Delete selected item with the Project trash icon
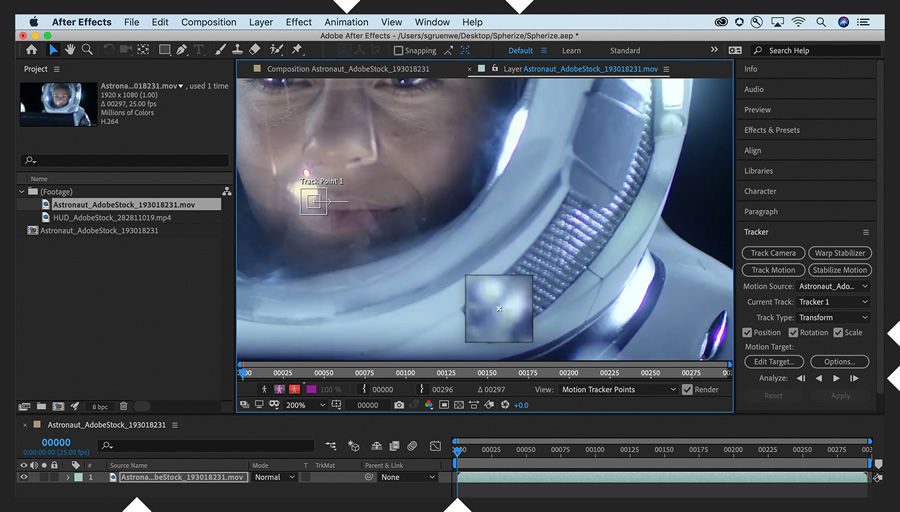 (x=124, y=406)
